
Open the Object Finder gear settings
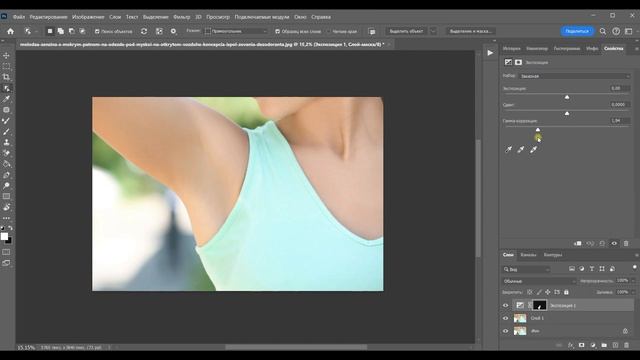pyautogui.click(x=173, y=31)
